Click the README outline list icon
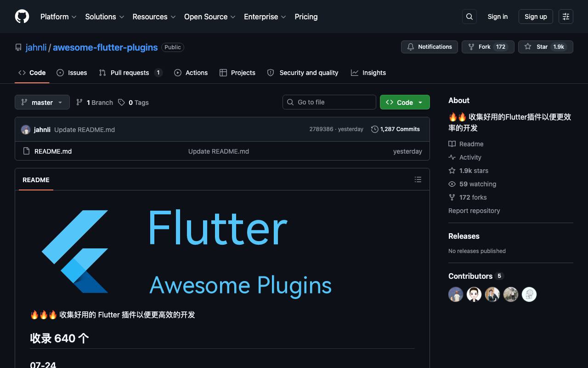 418,179
